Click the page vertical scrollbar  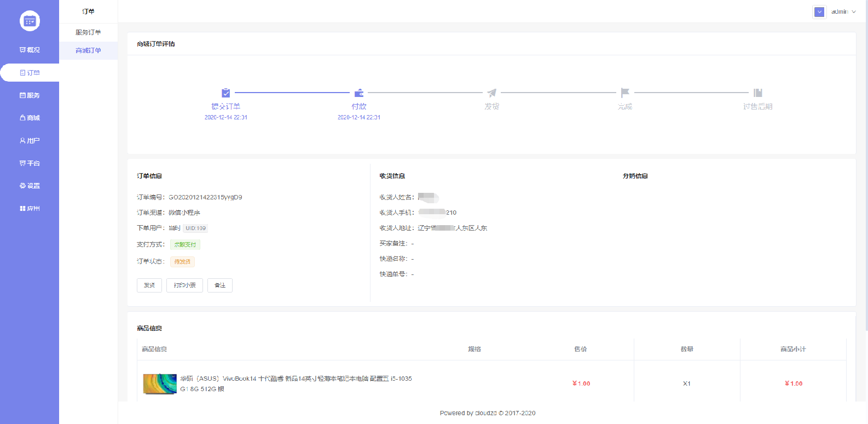(x=866, y=164)
